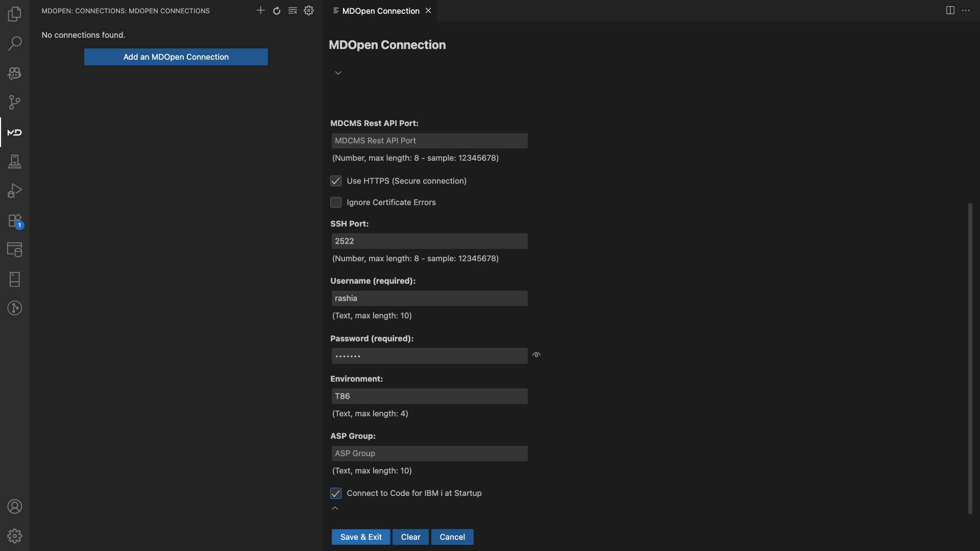The height and width of the screenshot is (551, 980).
Task: Click the plus icon to add a connection
Action: click(260, 11)
